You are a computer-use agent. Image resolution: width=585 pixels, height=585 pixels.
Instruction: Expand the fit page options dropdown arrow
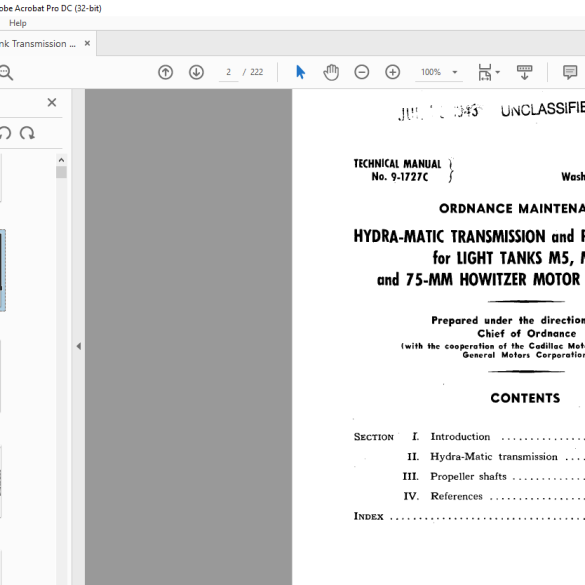coord(497,72)
